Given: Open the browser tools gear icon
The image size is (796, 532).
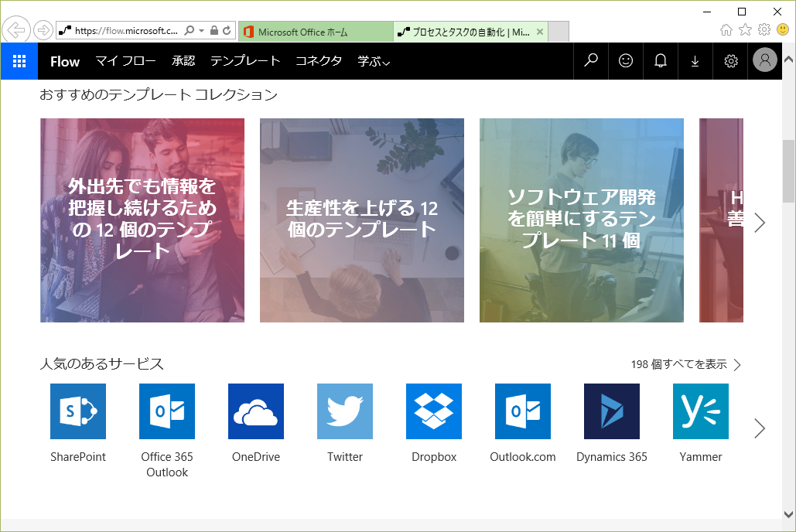Looking at the screenshot, I should (x=764, y=29).
